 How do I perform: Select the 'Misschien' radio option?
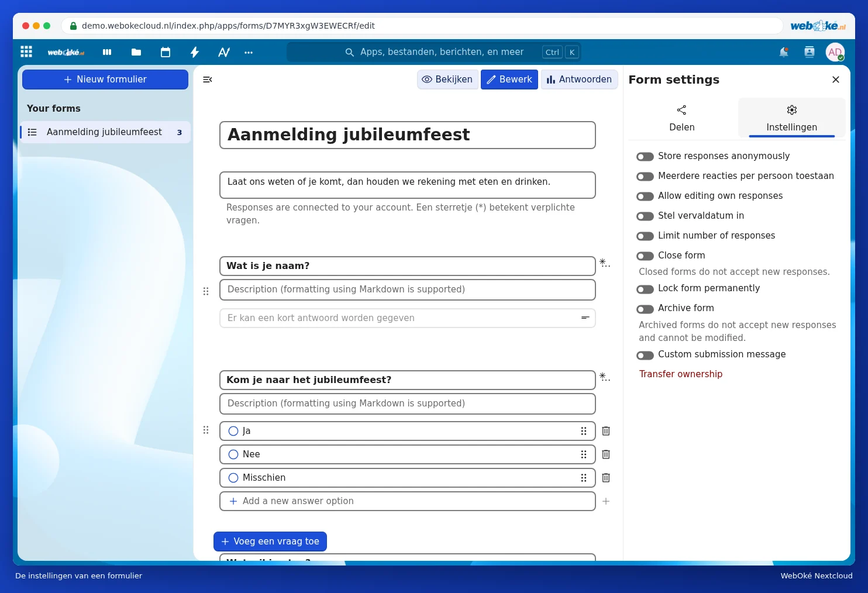[x=233, y=478]
